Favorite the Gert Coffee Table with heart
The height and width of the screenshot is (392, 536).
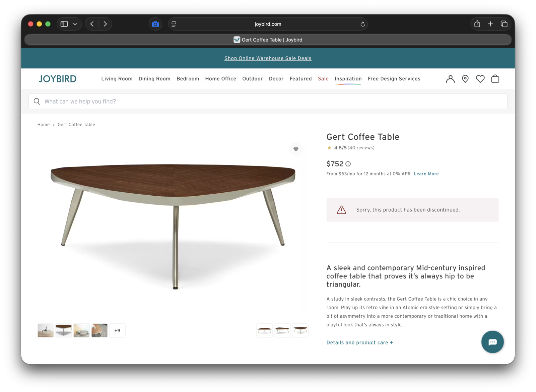[296, 149]
